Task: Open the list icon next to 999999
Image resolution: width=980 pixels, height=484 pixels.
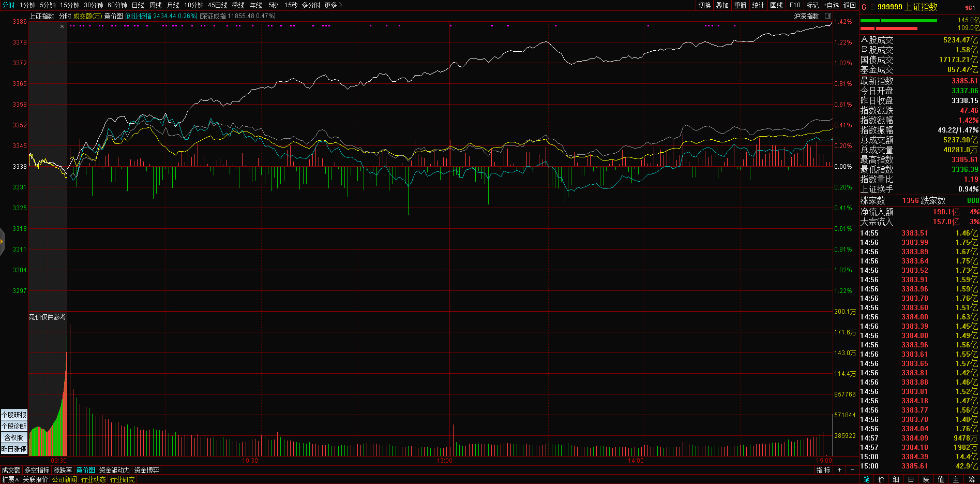Action: pyautogui.click(x=872, y=7)
